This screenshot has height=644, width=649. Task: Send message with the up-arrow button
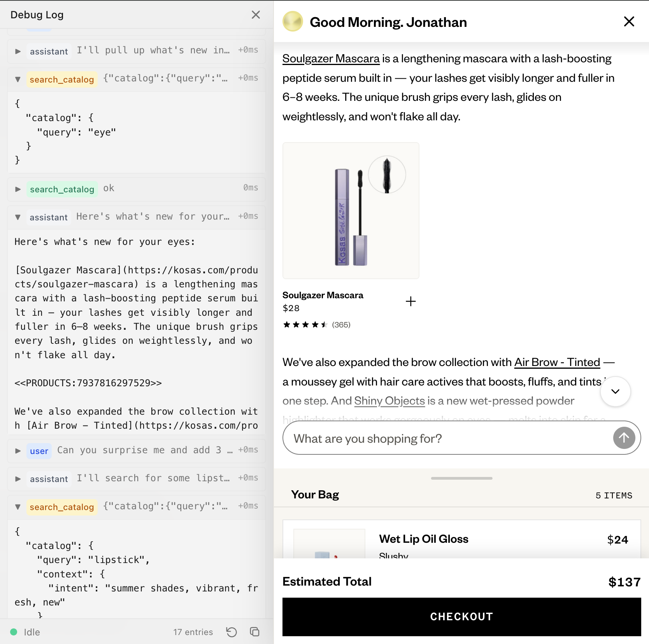tap(624, 438)
